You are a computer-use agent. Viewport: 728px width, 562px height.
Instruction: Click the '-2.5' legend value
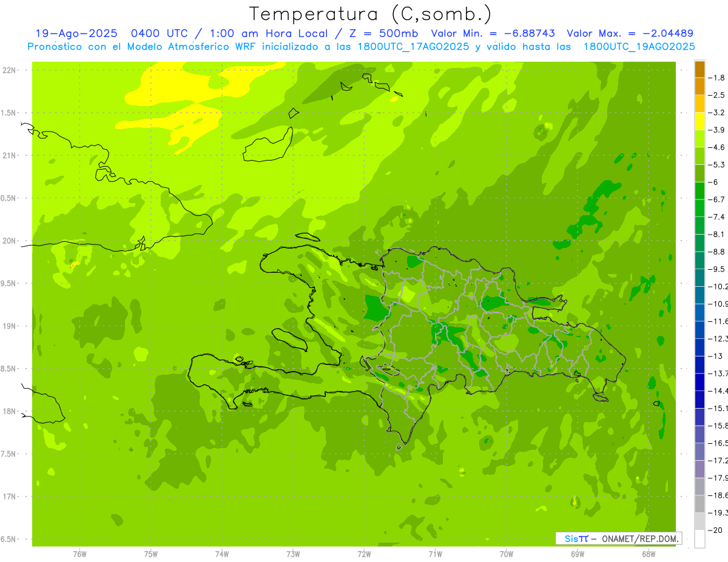pos(716,95)
